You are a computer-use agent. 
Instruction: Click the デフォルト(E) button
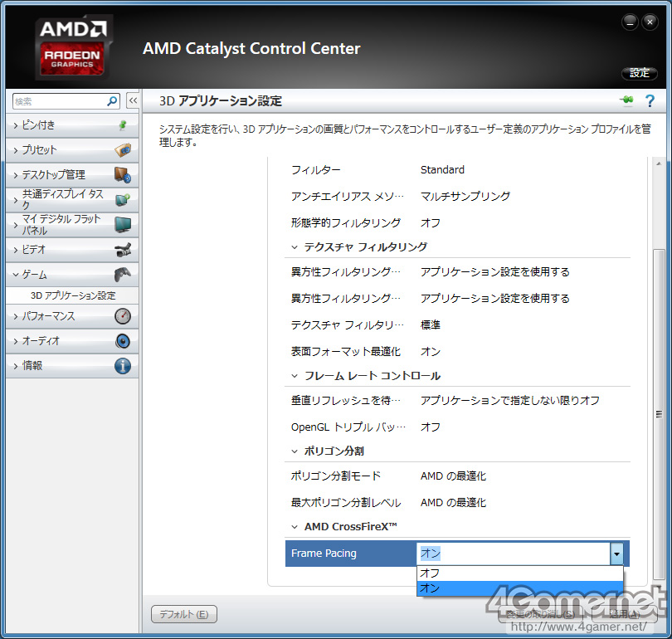tap(184, 614)
